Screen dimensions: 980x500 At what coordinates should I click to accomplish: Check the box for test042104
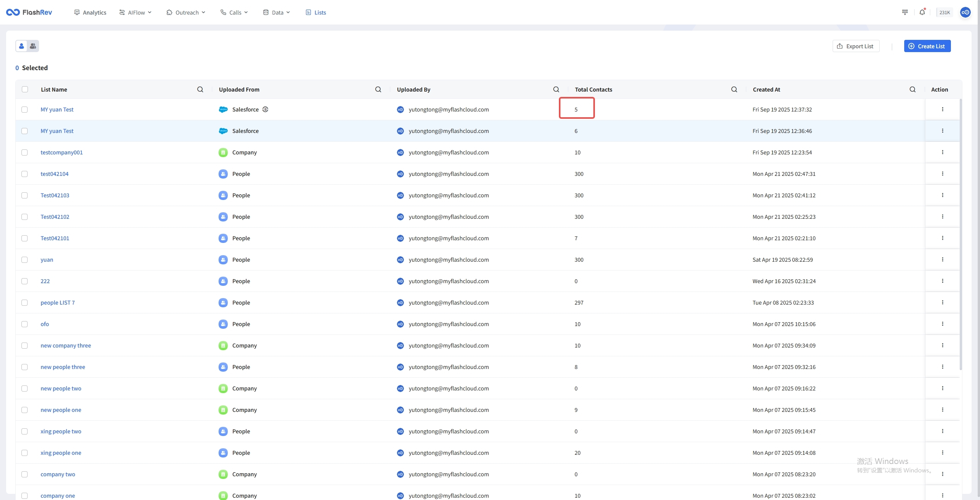pos(24,174)
